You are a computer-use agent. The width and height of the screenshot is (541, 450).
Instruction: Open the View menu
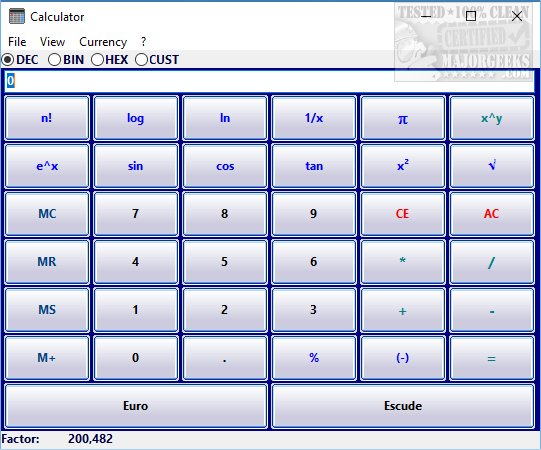pos(52,42)
